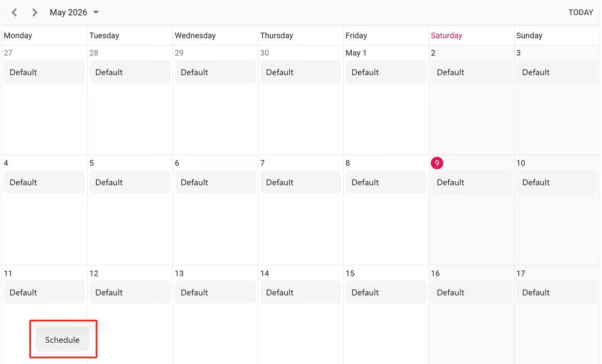
Task: Open the Default event on Saturday 9
Action: [471, 182]
